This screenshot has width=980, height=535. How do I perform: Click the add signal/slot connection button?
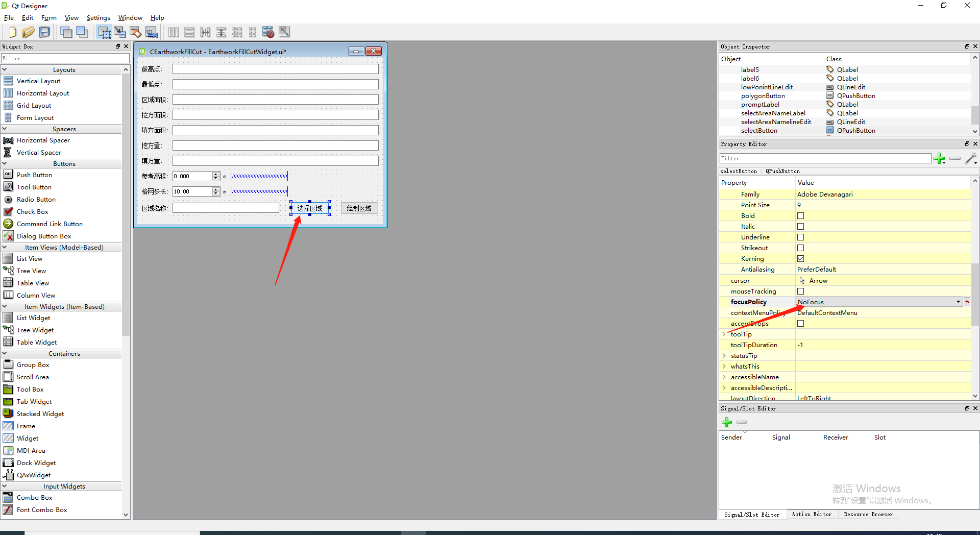[x=727, y=422]
